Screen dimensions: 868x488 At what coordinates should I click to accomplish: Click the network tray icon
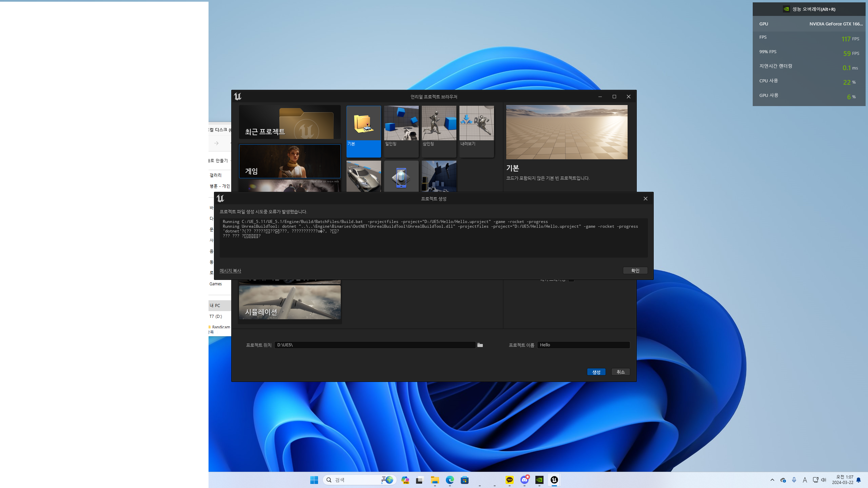[815, 480]
